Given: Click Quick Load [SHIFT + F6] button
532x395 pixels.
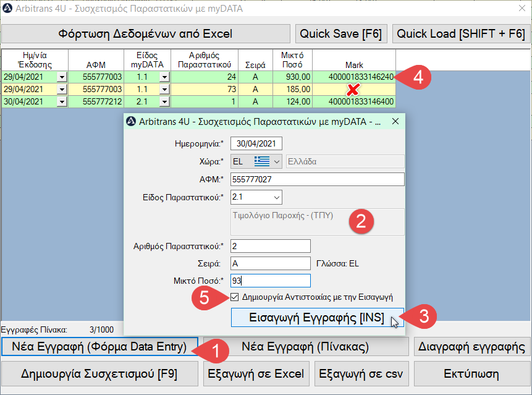Looking at the screenshot, I should pyautogui.click(x=461, y=33).
